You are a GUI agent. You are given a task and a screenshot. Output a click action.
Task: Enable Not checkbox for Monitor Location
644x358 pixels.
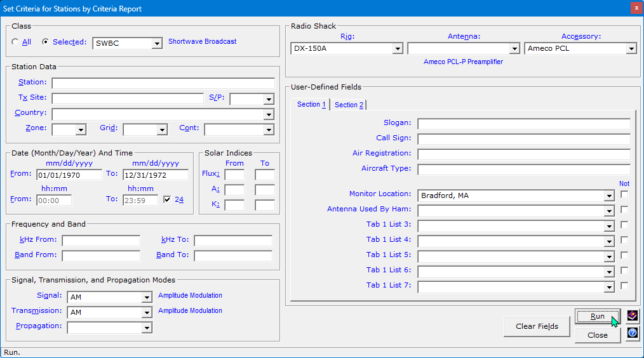(624, 195)
